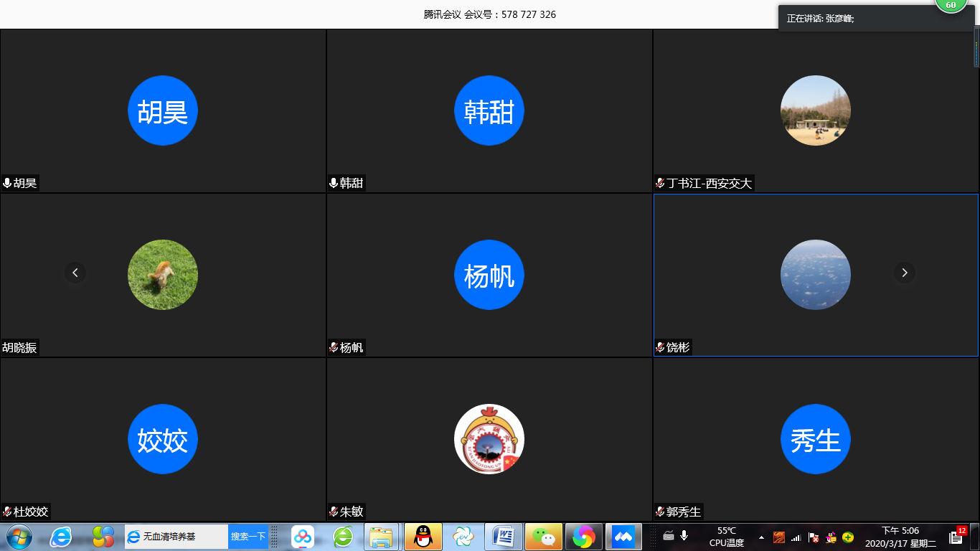
Task: Expand hidden system tray icons arrow
Action: click(x=761, y=537)
